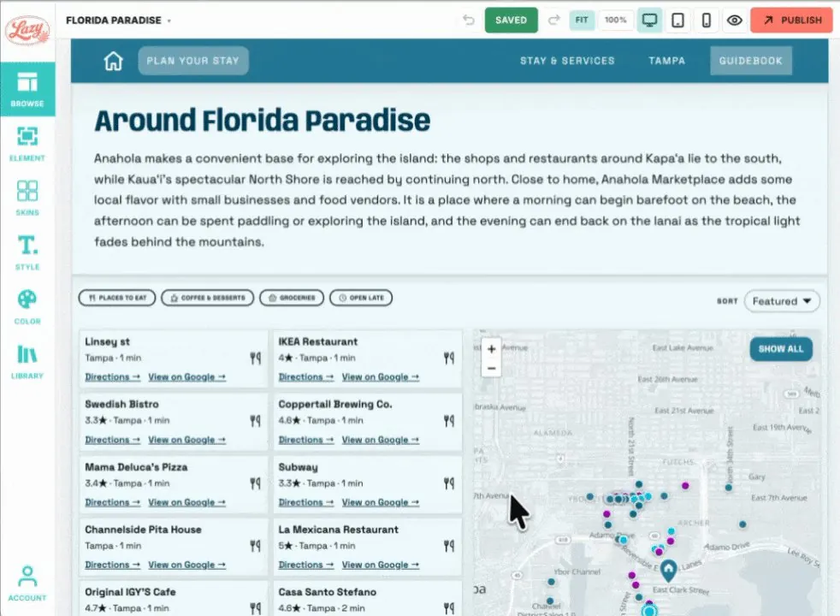This screenshot has height=616, width=840.
Task: Click the undo arrow icon
Action: point(469,21)
